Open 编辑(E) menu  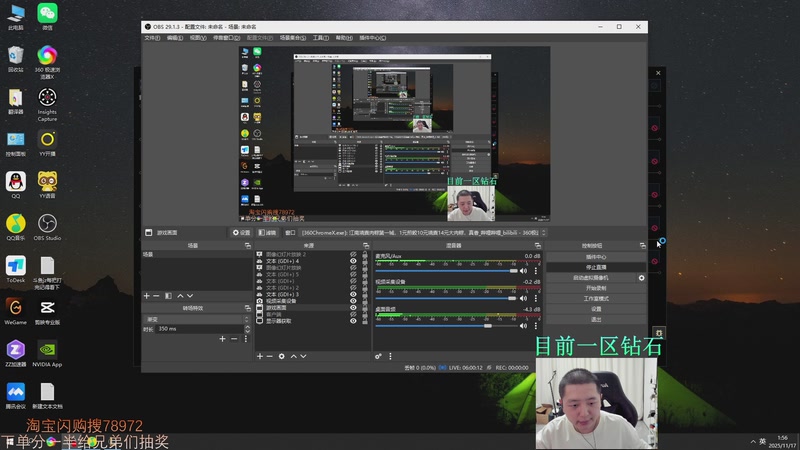point(174,38)
